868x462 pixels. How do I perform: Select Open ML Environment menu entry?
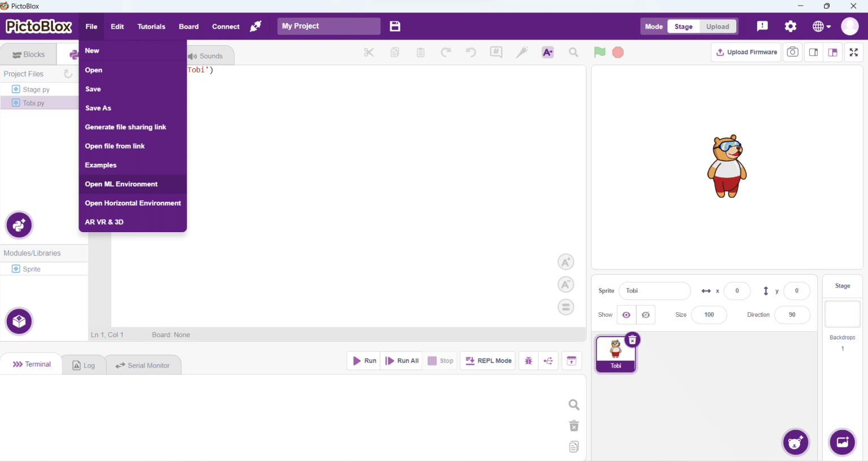click(121, 184)
